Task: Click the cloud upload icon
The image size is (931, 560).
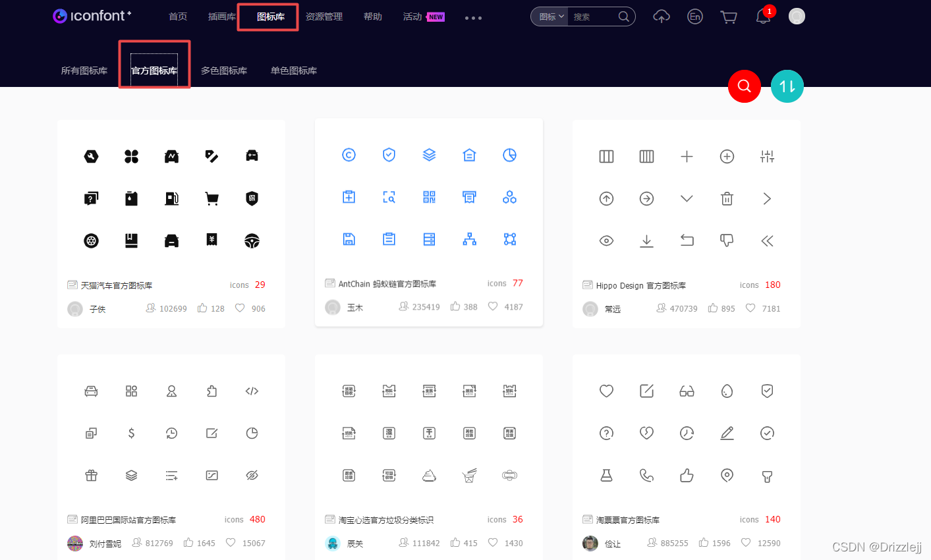Action: [x=662, y=16]
